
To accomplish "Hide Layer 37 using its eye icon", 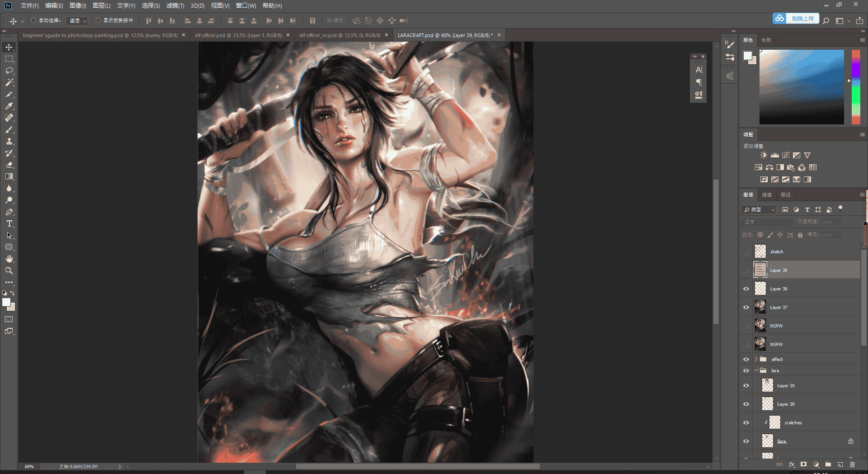I will pyautogui.click(x=746, y=307).
